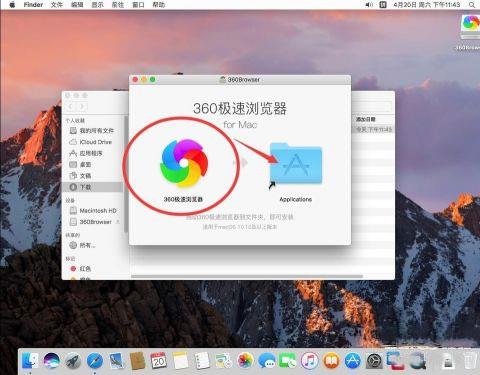The height and width of the screenshot is (375, 480).
Task: Click the Finder window forward arrow button
Action: (82, 106)
